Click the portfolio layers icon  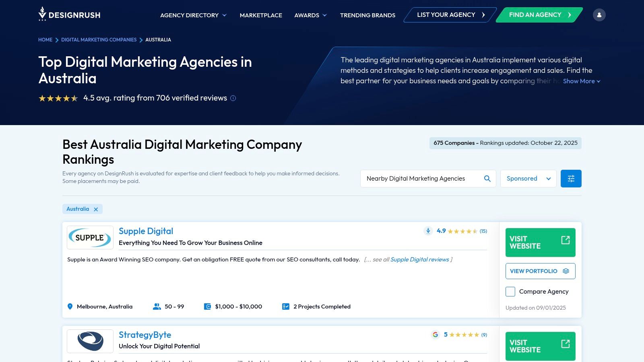(566, 271)
